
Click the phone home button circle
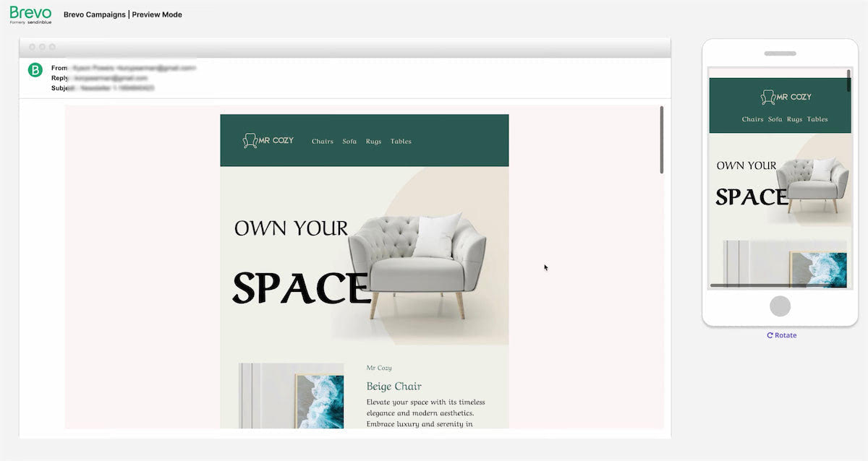coord(780,306)
